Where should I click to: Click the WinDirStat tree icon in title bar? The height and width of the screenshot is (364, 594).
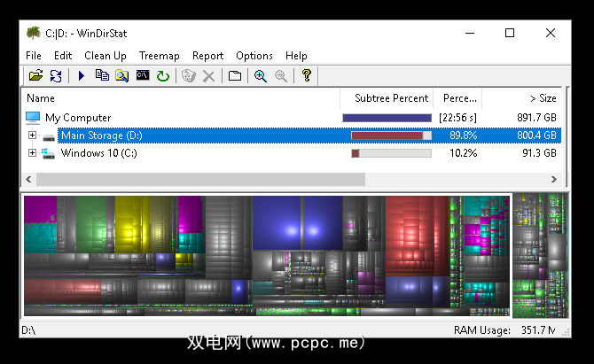(34, 33)
